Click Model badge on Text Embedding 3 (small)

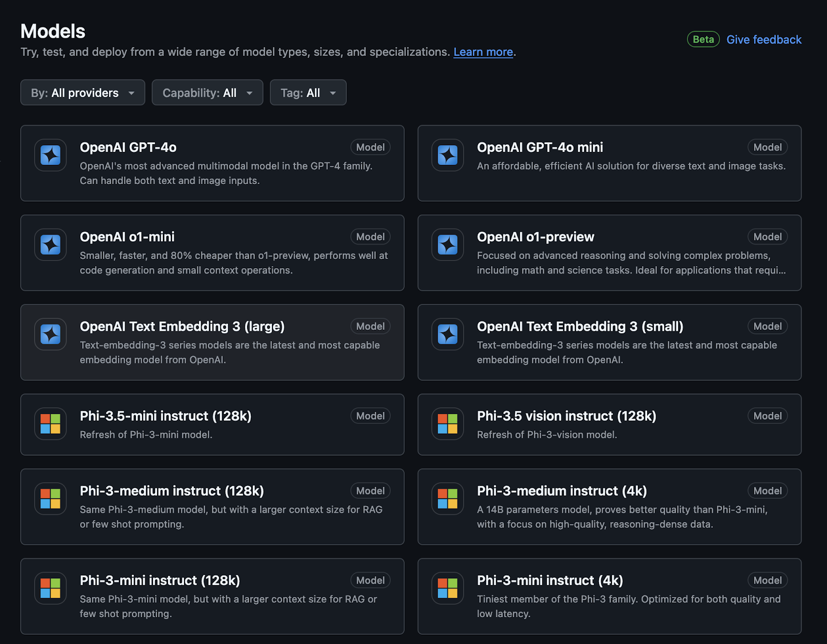768,326
